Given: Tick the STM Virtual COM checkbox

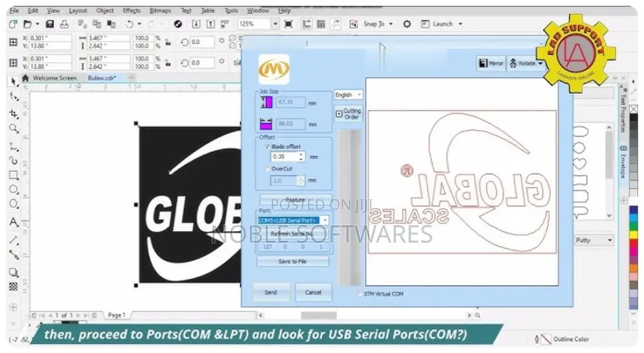Looking at the screenshot, I should (x=360, y=294).
